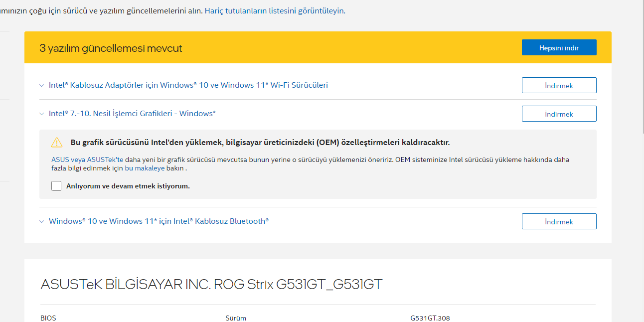Follow the 'ASUS veya ASUSTek'te' link

(87, 160)
